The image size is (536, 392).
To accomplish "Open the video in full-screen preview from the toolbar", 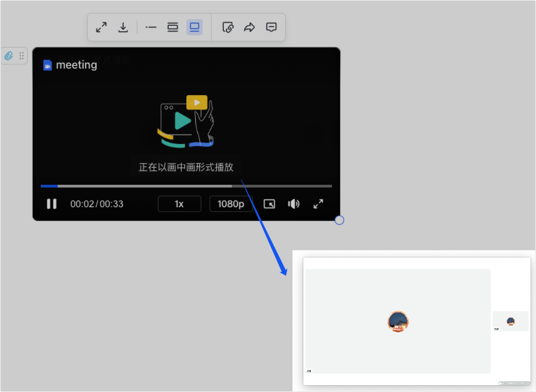I will click(101, 27).
